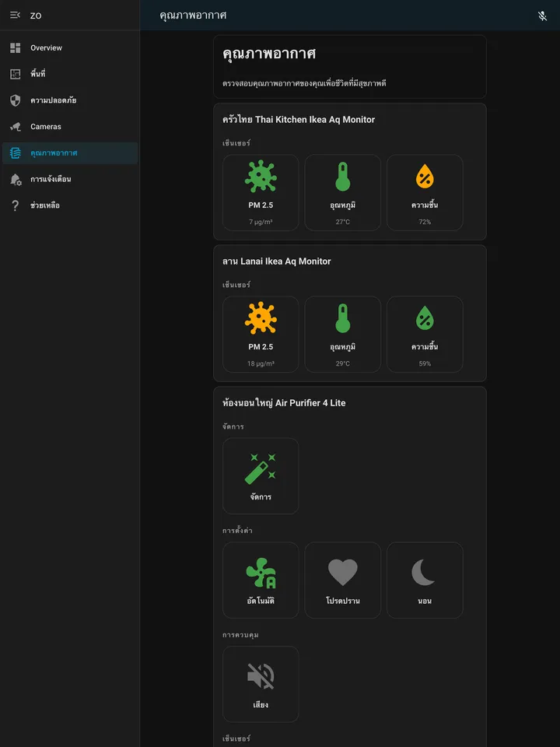Click the security camera icon in sidebar
This screenshot has width=560, height=747.
[x=16, y=127]
